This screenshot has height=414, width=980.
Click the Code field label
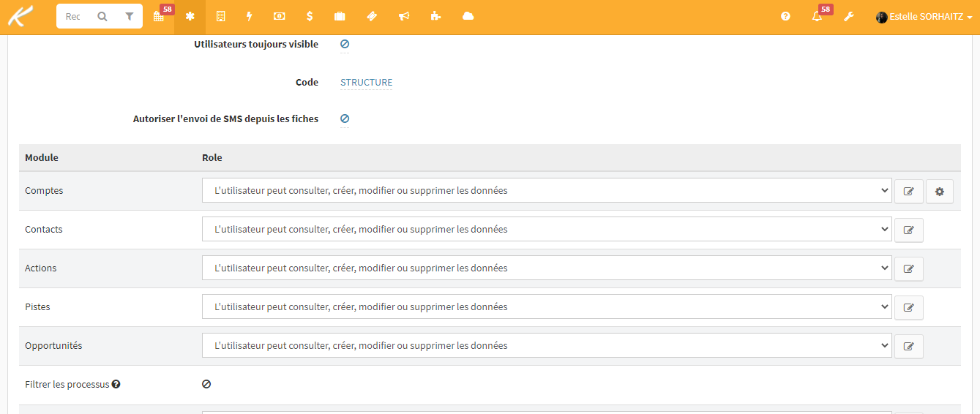(x=307, y=83)
